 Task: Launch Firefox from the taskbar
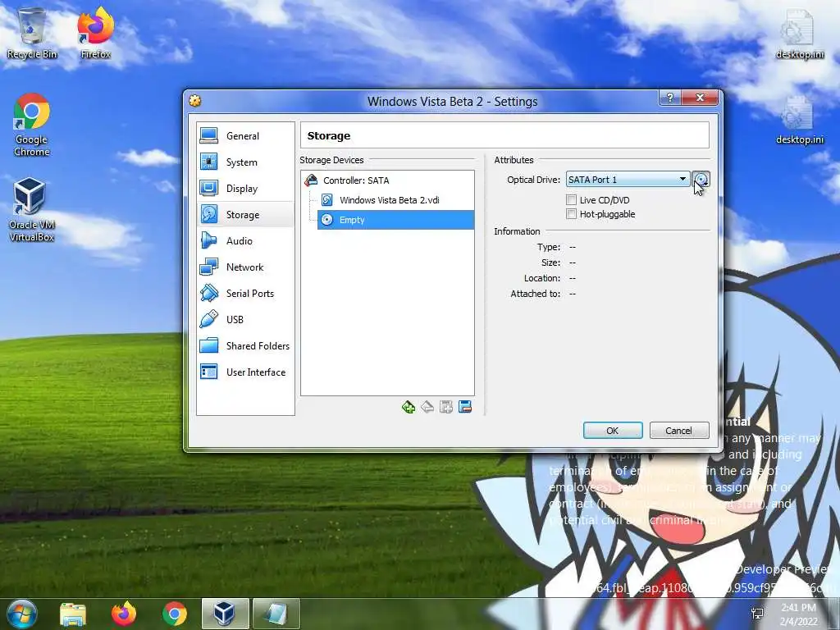coord(124,614)
